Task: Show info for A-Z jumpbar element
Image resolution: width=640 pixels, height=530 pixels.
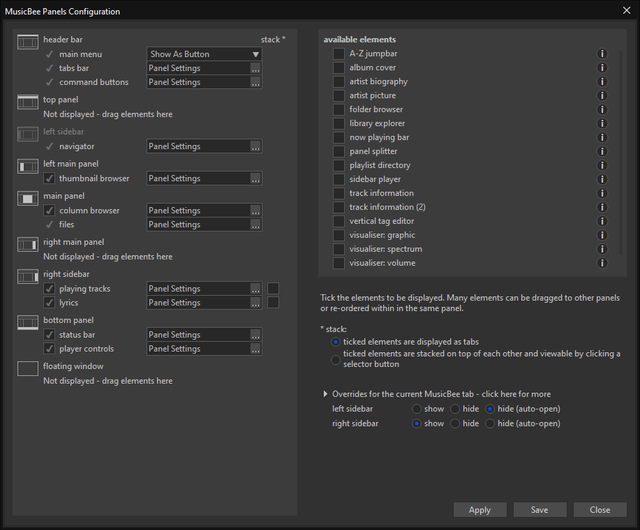Action: pos(602,53)
